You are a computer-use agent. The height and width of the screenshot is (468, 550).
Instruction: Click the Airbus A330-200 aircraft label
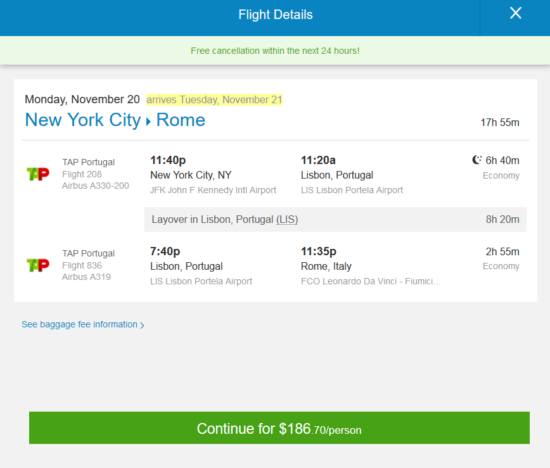click(96, 186)
